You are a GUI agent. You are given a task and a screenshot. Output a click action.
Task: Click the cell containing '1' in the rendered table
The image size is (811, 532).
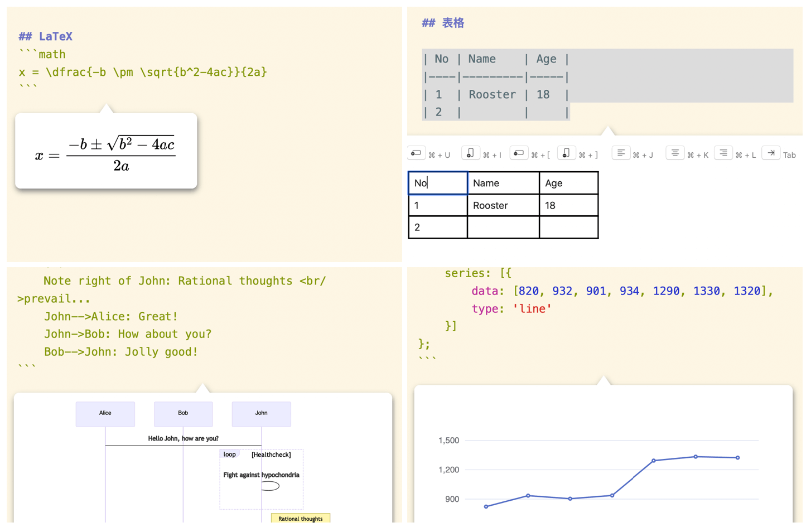click(438, 205)
